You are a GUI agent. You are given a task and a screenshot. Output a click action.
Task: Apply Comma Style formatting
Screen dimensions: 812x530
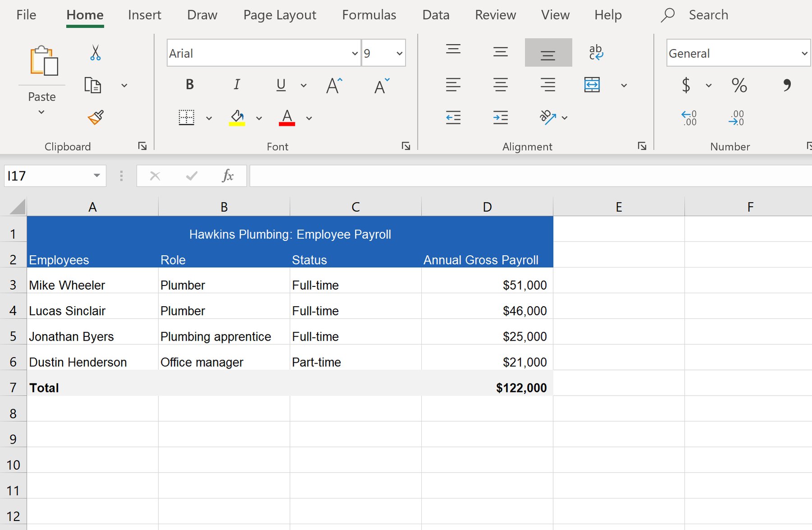(x=787, y=85)
